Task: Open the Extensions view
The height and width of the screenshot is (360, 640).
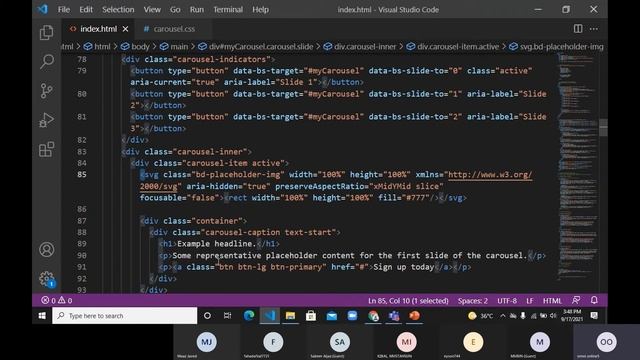Action: 46,149
